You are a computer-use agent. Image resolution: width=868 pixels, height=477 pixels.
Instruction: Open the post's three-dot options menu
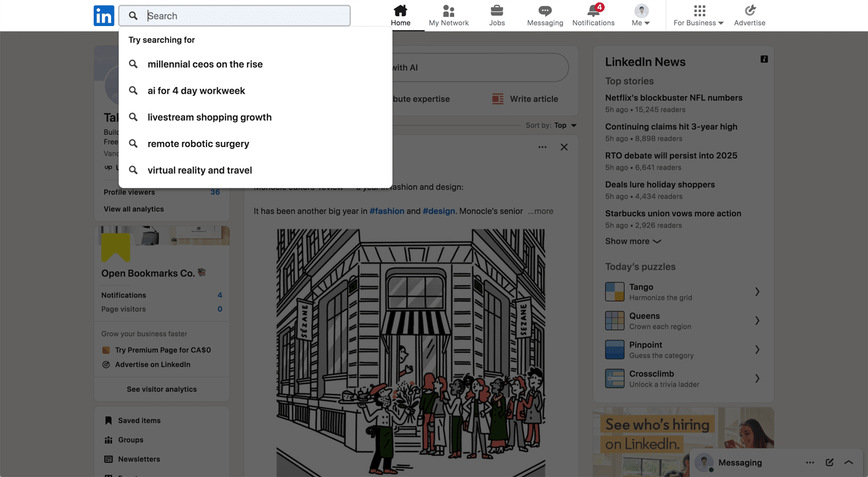pos(542,147)
